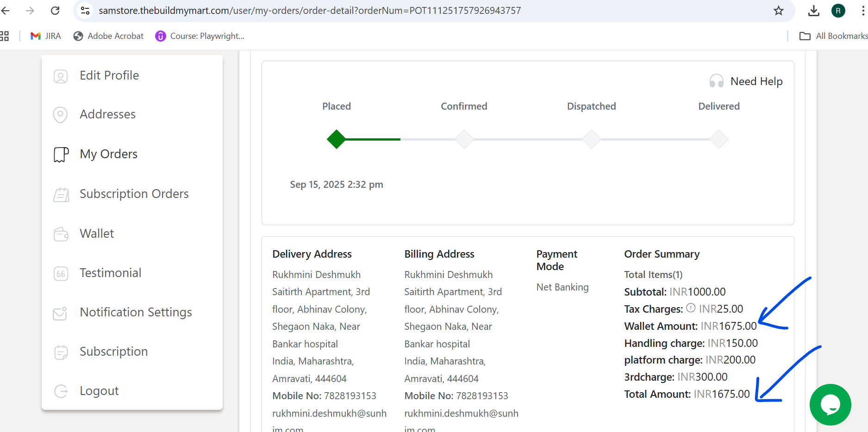Click the Tax Charges info icon
This screenshot has width=868, height=432.
coord(691,308)
